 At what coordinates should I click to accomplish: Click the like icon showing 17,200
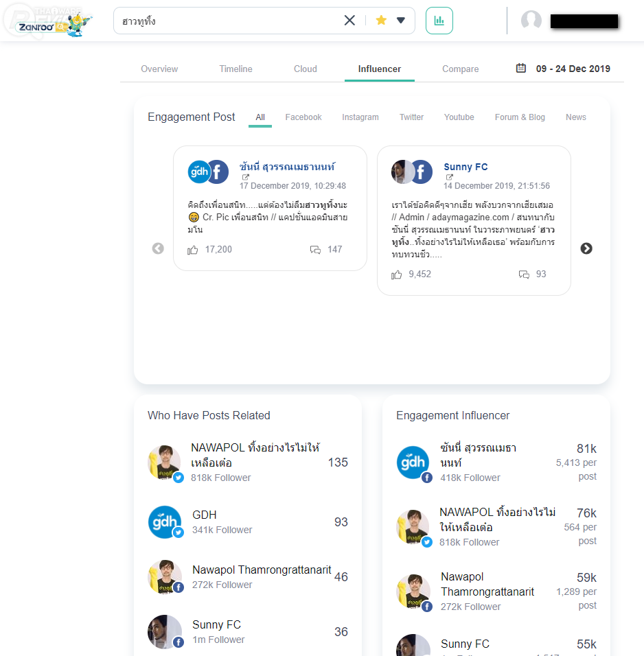pyautogui.click(x=193, y=250)
